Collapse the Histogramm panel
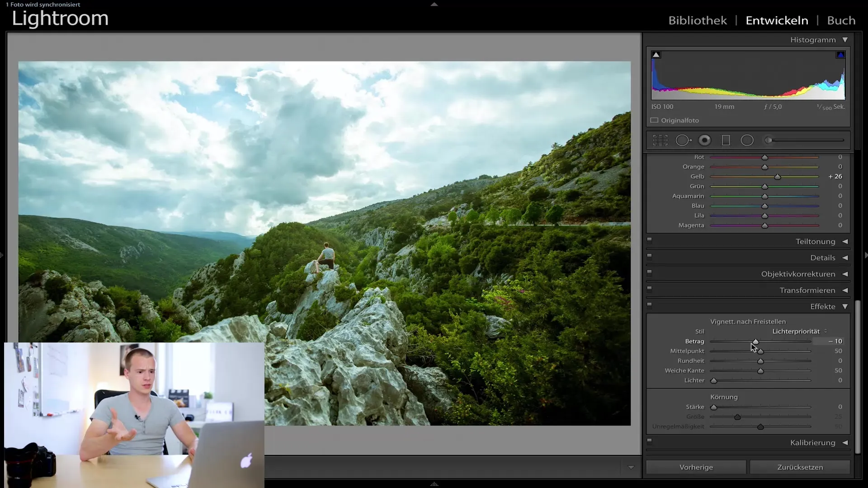 tap(845, 40)
